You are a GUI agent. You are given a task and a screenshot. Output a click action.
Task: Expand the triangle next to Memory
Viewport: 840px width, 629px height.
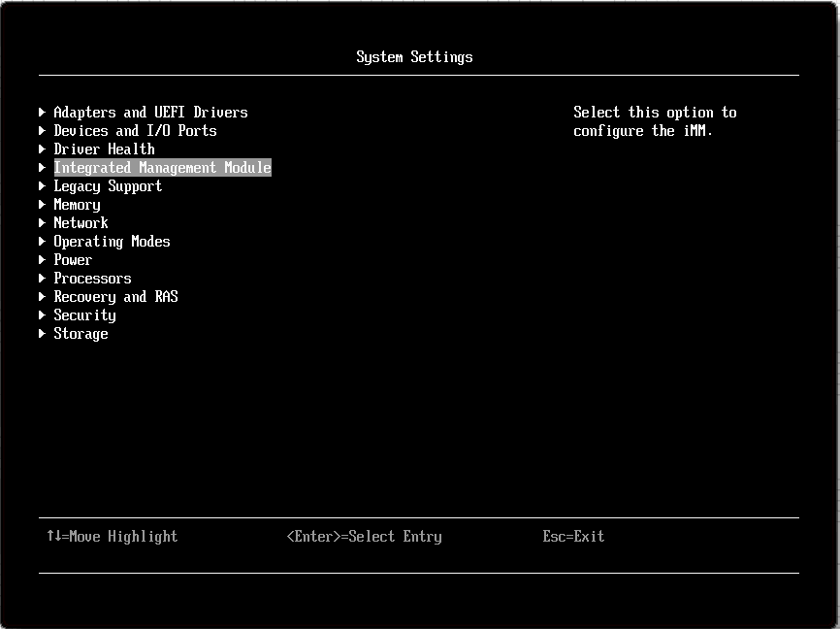coord(43,204)
